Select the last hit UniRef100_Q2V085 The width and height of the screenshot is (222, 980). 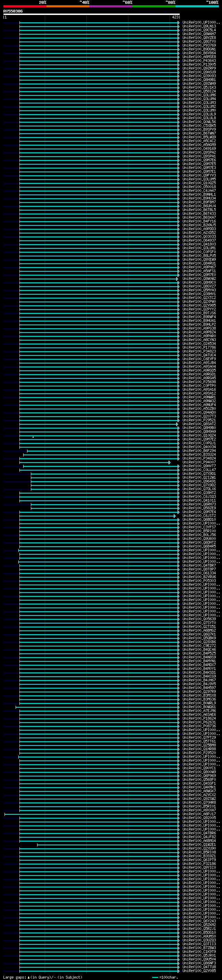click(x=199, y=971)
